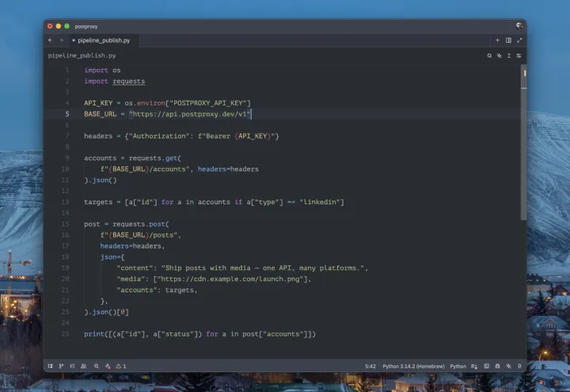Select the Python 3.14.2 (Homebrew) interpreter
570x392 pixels.
click(x=413, y=366)
